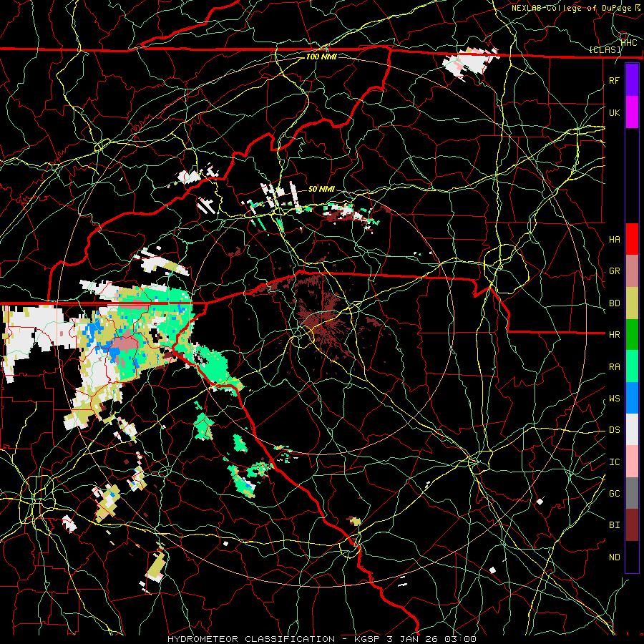The image size is (644, 644).
Task: Click the brown BI legend swatch
Action: coord(632,525)
